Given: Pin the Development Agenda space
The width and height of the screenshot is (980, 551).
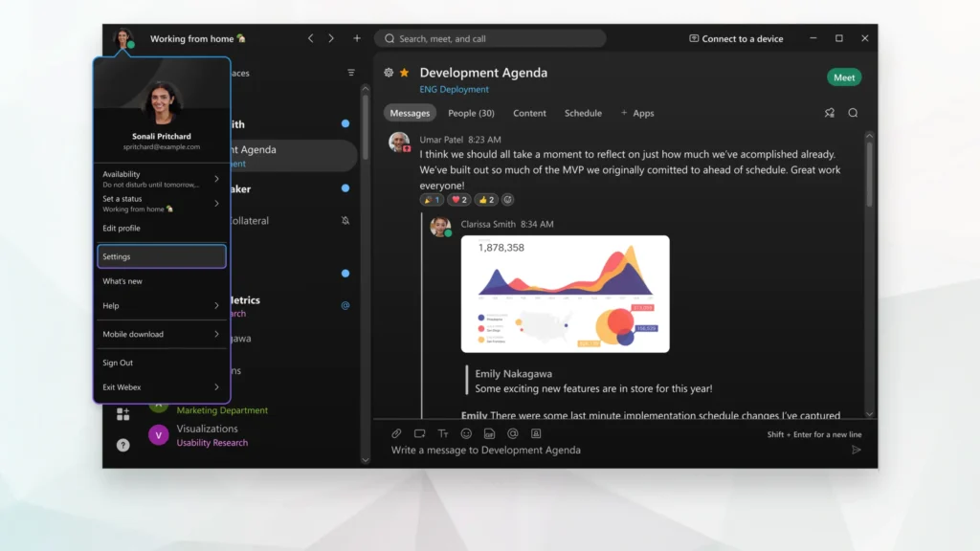Looking at the screenshot, I should (829, 112).
